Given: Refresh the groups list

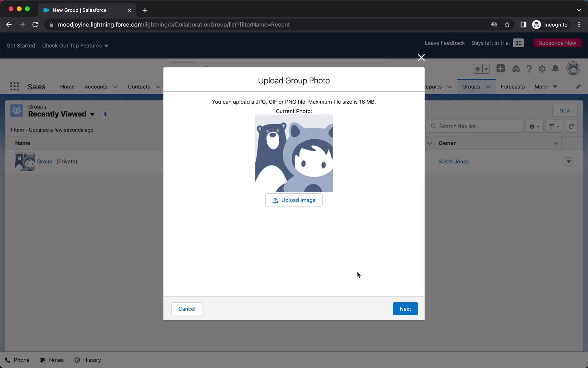Looking at the screenshot, I should coord(571,126).
